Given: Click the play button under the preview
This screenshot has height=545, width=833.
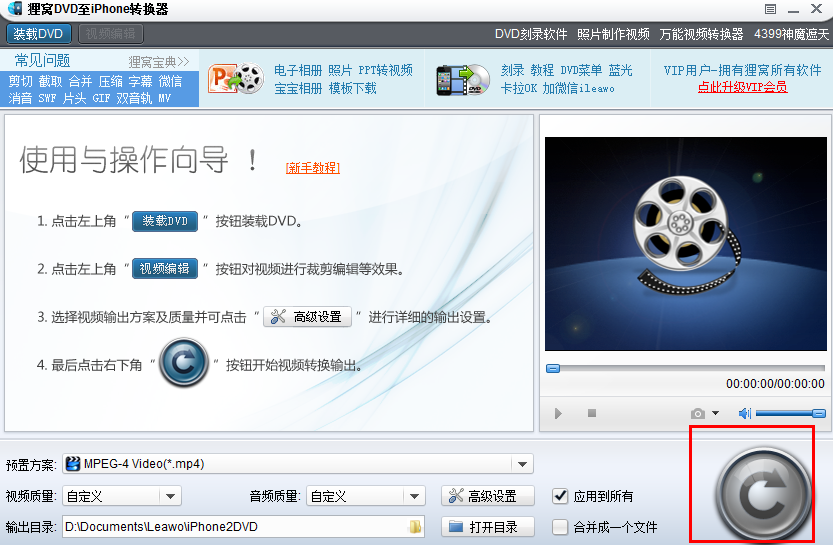Looking at the screenshot, I should tap(558, 413).
